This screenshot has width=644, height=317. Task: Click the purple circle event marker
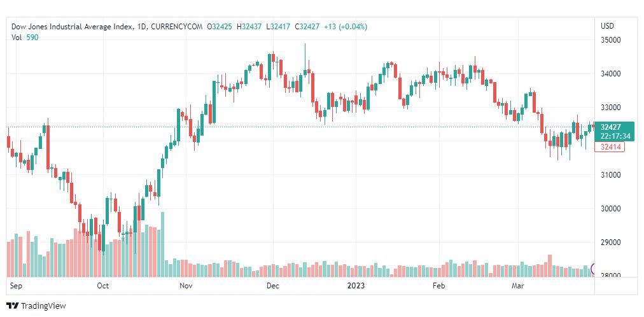592,269
